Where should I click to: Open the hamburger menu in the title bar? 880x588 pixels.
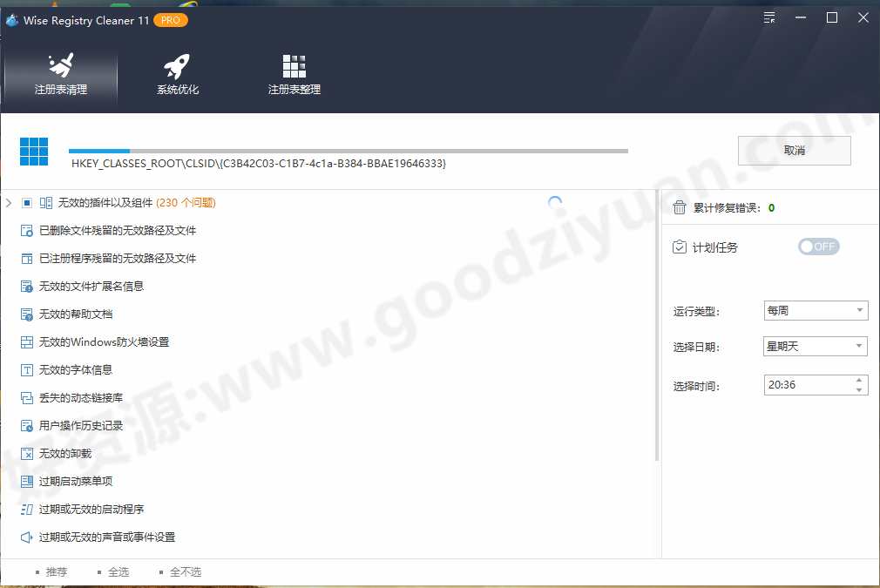point(768,17)
